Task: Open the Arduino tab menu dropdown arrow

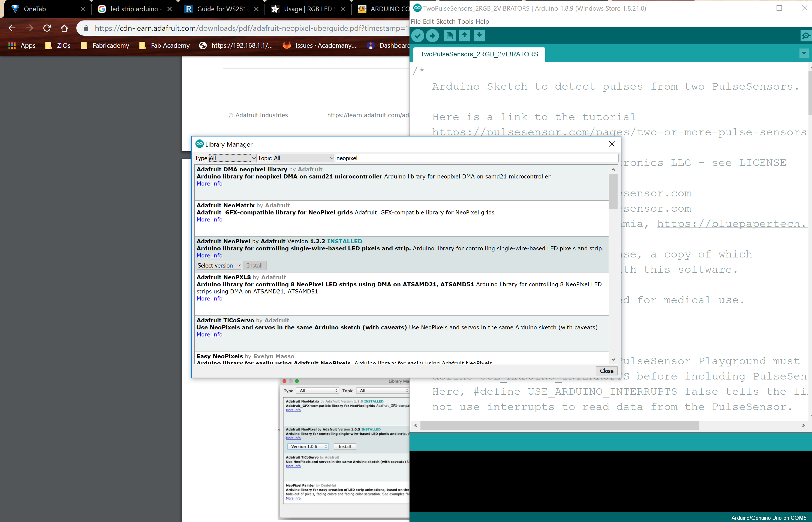Action: pyautogui.click(x=804, y=53)
